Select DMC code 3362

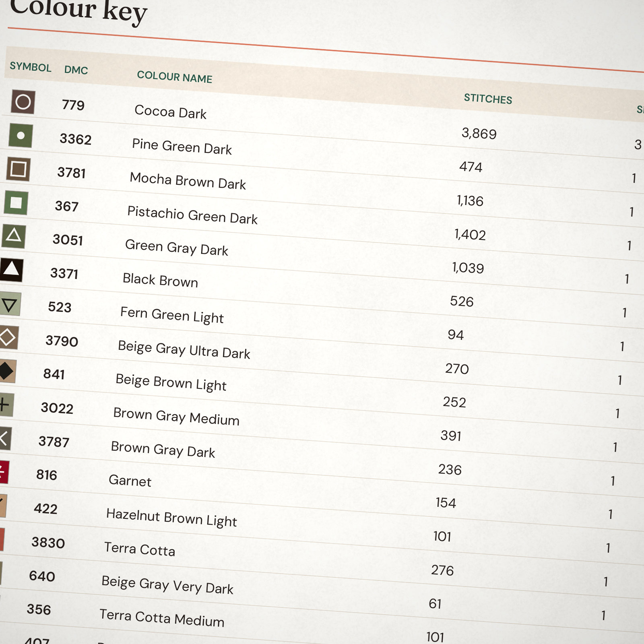coord(76,139)
